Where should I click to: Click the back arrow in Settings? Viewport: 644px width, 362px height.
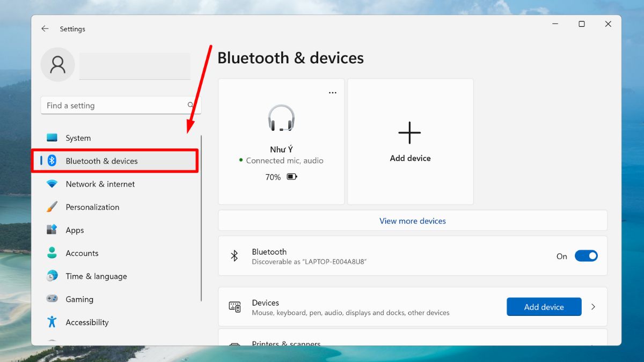point(45,29)
